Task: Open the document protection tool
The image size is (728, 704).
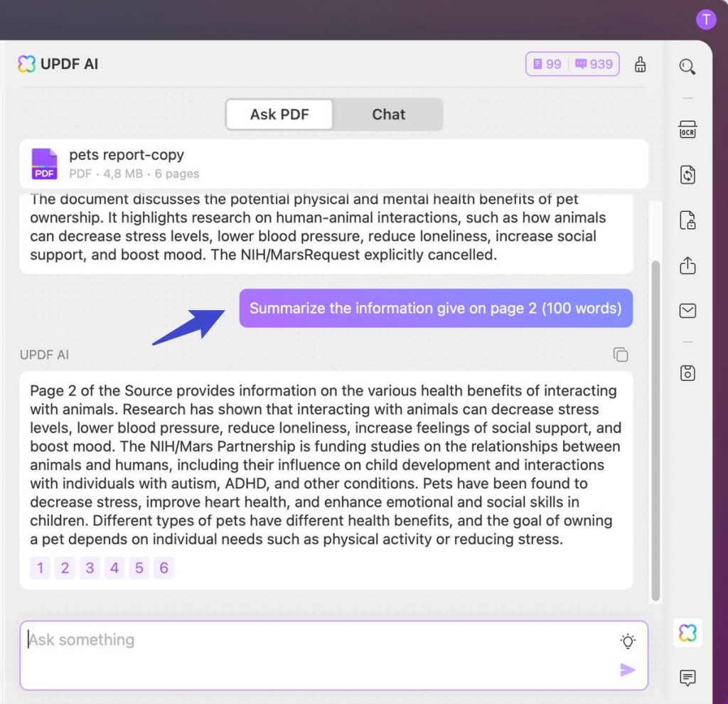Action: coord(687,220)
